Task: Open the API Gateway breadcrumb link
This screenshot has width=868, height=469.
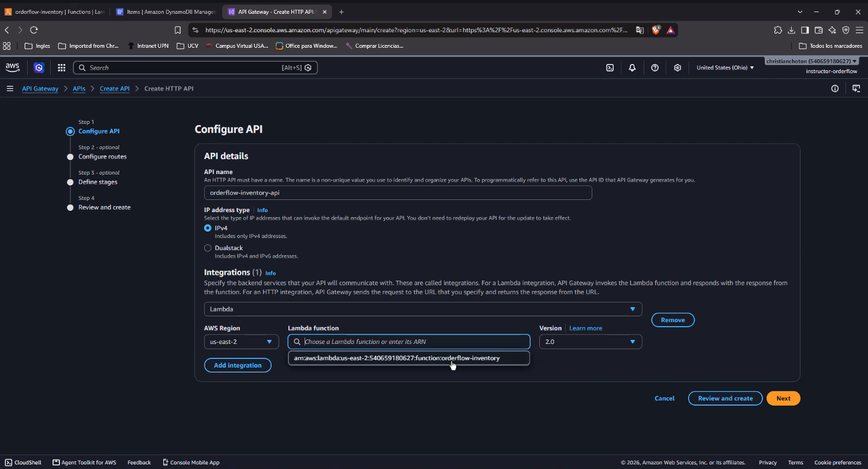Action: pyautogui.click(x=40, y=89)
